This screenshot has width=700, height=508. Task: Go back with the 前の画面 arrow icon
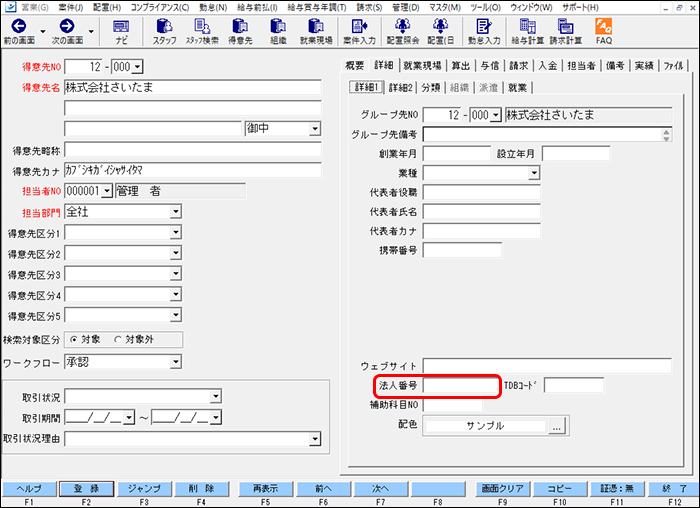coord(19,26)
